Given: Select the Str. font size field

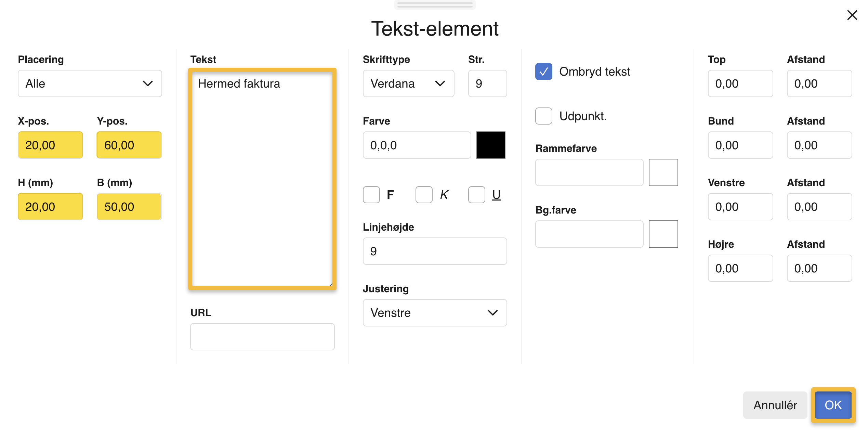Looking at the screenshot, I should (x=487, y=83).
